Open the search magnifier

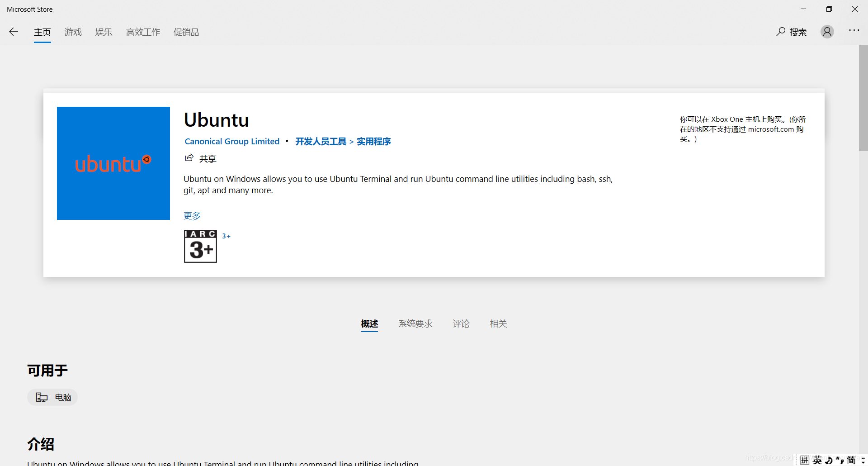coord(781,32)
